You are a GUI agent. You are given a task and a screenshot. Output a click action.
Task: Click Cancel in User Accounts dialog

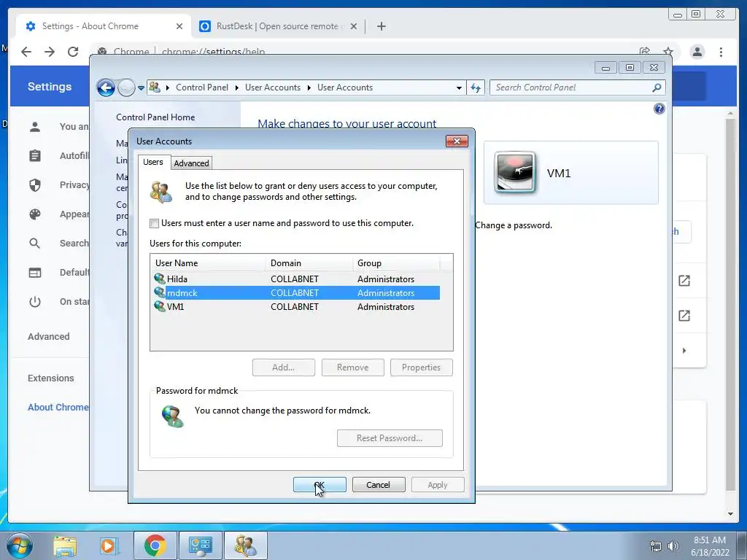[x=379, y=485]
